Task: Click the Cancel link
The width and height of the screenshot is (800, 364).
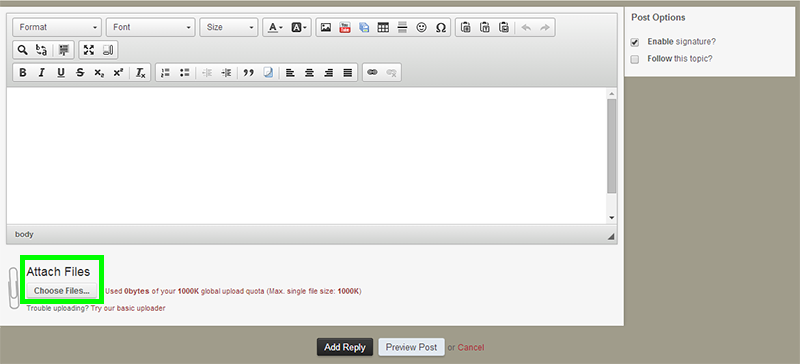Action: point(471,348)
